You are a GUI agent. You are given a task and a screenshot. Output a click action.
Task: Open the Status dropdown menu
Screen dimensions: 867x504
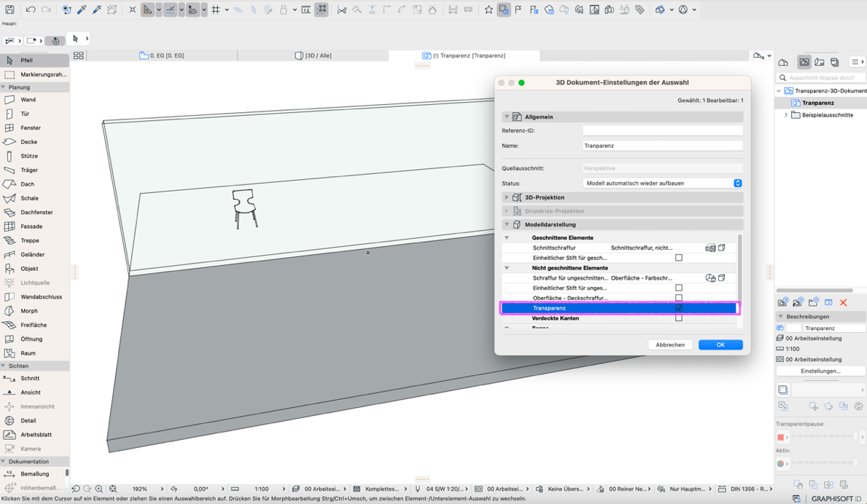pos(662,183)
